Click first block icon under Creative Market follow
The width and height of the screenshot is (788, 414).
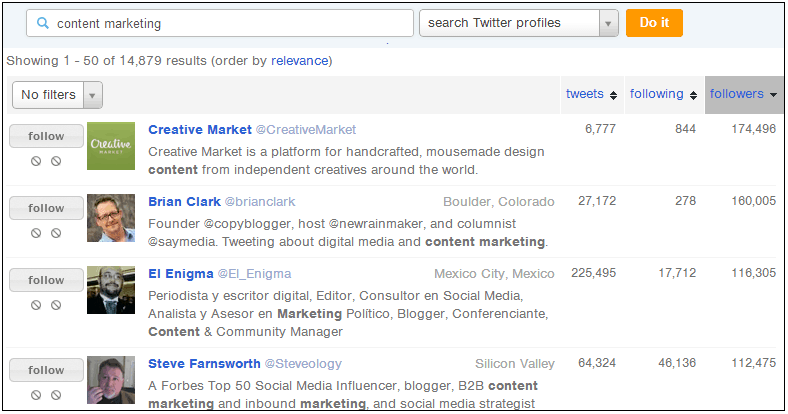point(36,161)
